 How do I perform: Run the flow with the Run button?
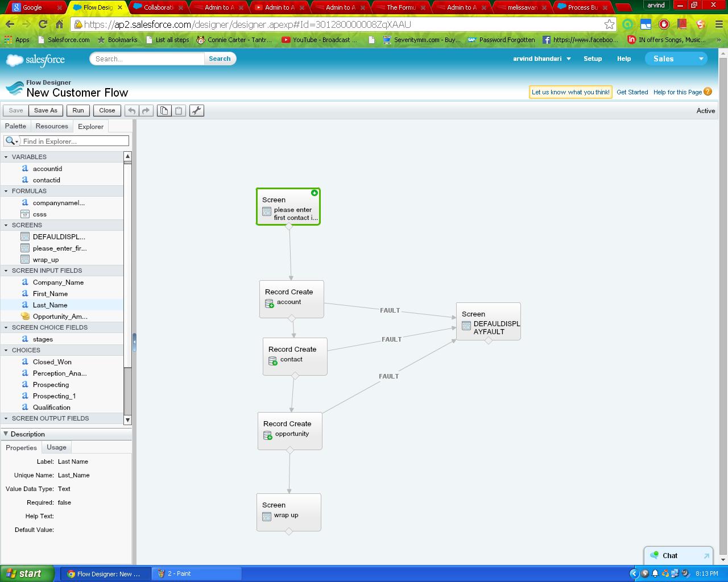(x=78, y=111)
